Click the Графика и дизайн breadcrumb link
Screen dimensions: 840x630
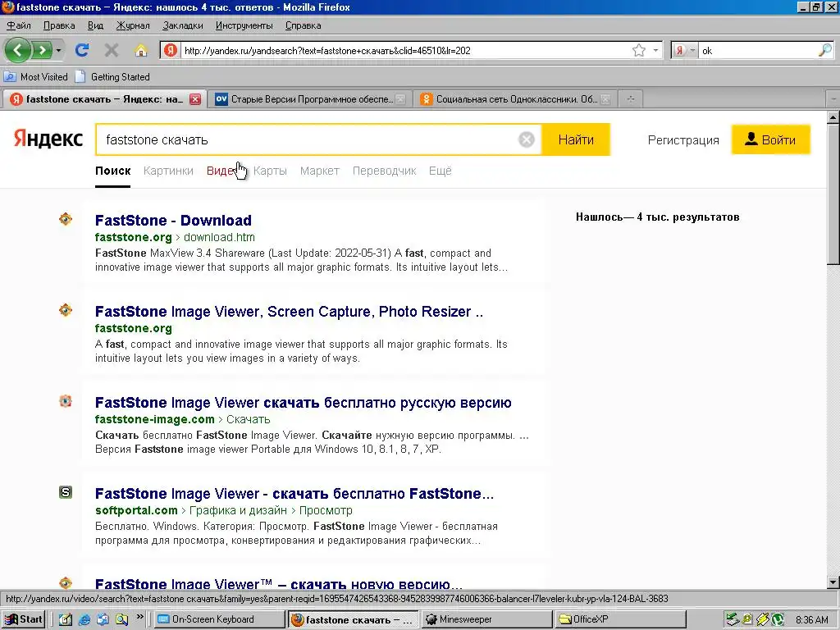tap(238, 510)
